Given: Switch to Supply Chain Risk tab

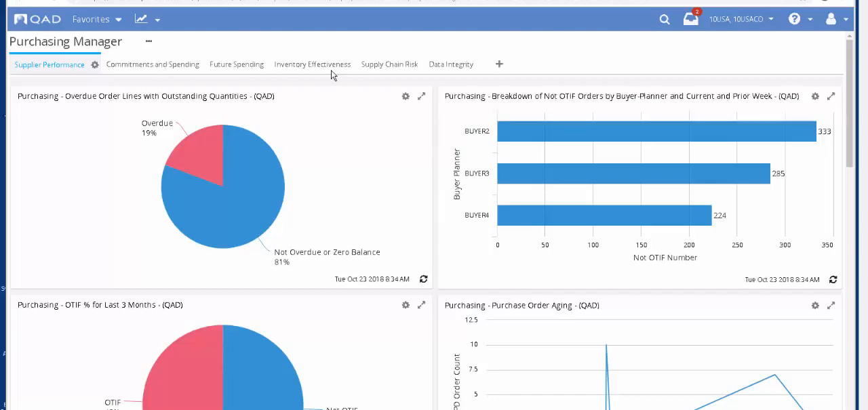Looking at the screenshot, I should pos(389,64).
